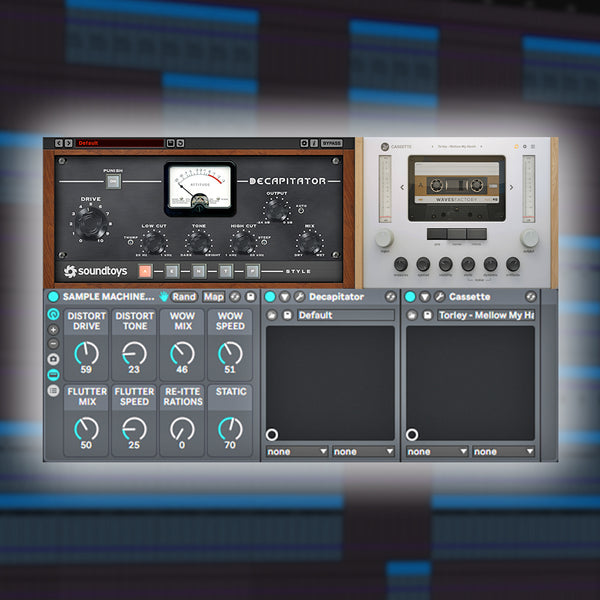The width and height of the screenshot is (600, 600).
Task: Click the Map button
Action: pos(214,297)
